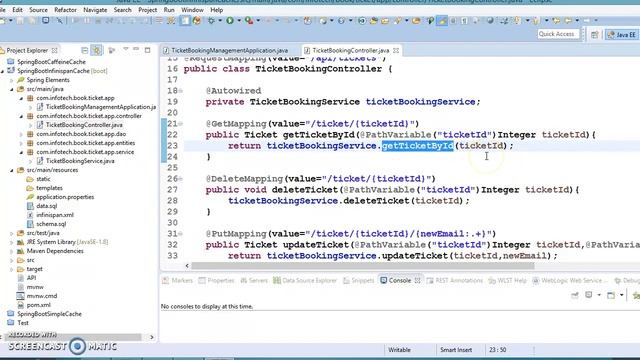The image size is (640, 360).
Task: Click the Pin Console icon
Action: pos(575,295)
